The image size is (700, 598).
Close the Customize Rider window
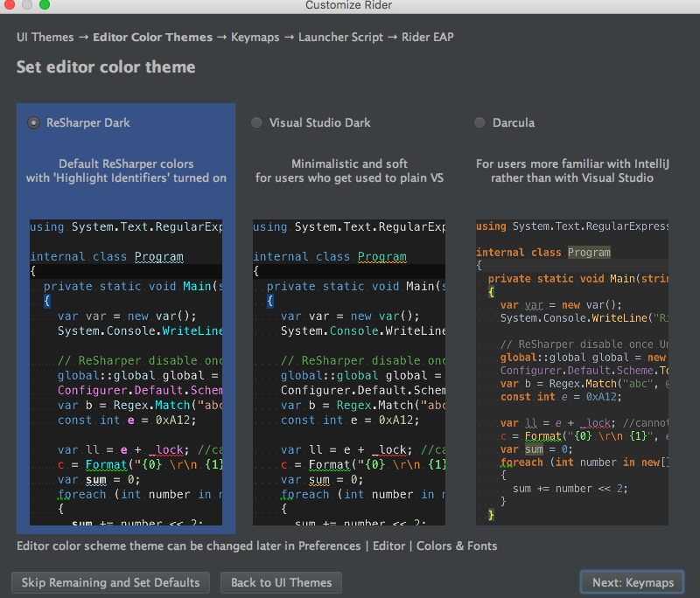point(10,4)
